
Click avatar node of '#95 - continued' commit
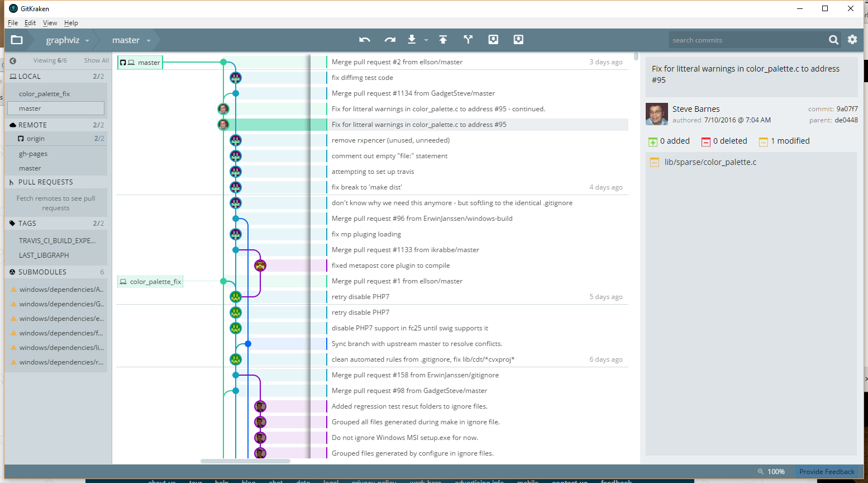[x=223, y=109]
